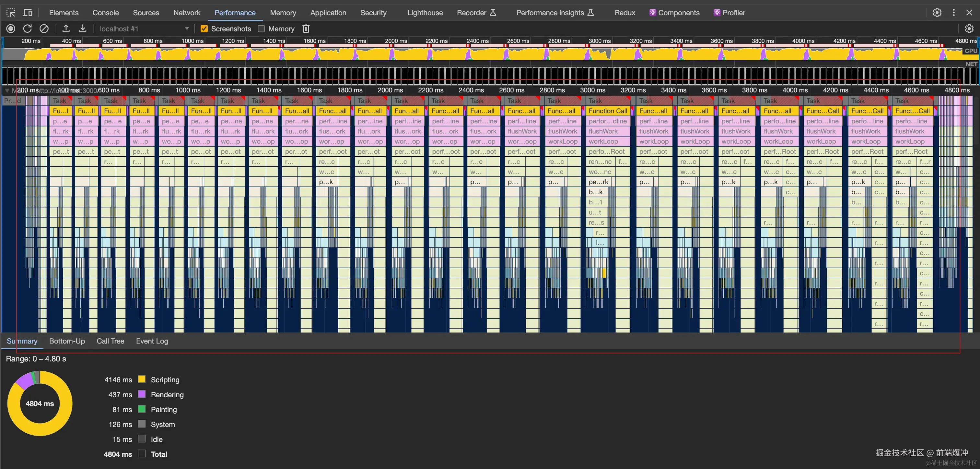Click the load profile upload icon
This screenshot has height=469, width=980.
pos(66,29)
